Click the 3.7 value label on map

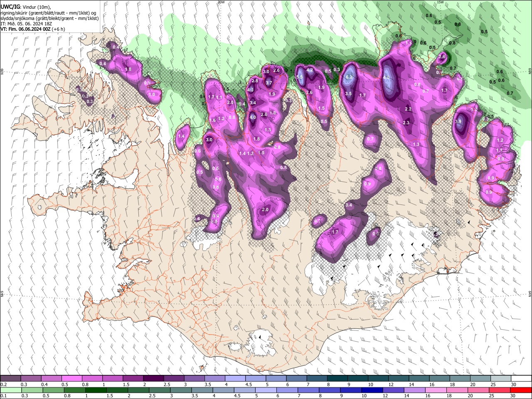coord(269,83)
